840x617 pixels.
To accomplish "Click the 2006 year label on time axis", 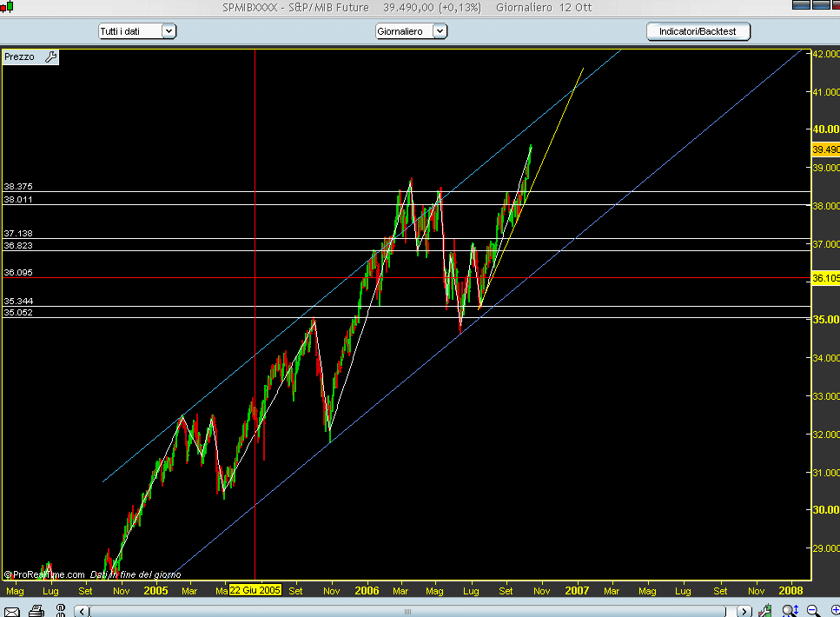I will coord(367,591).
